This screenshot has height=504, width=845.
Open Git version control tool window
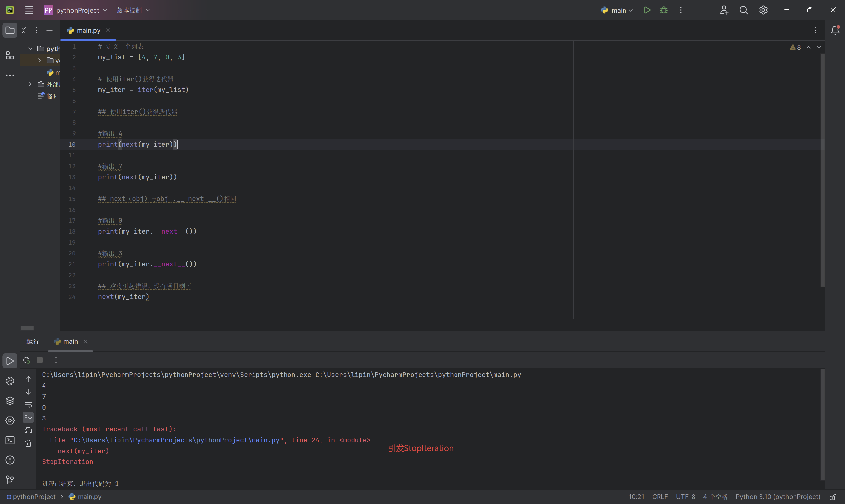10,480
